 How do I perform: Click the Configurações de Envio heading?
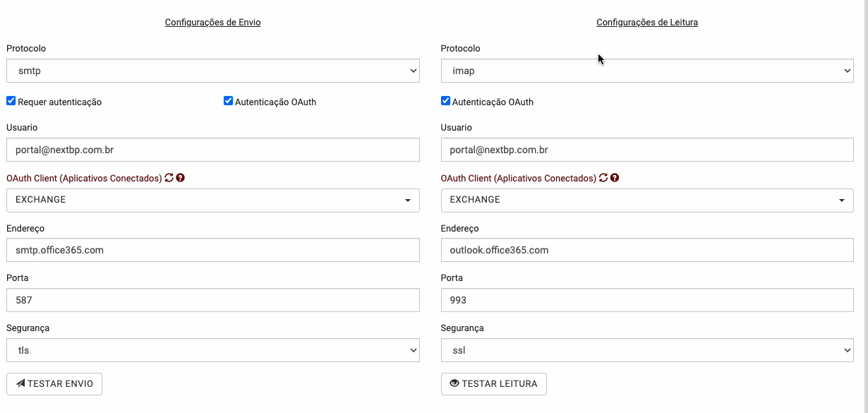pyautogui.click(x=212, y=23)
